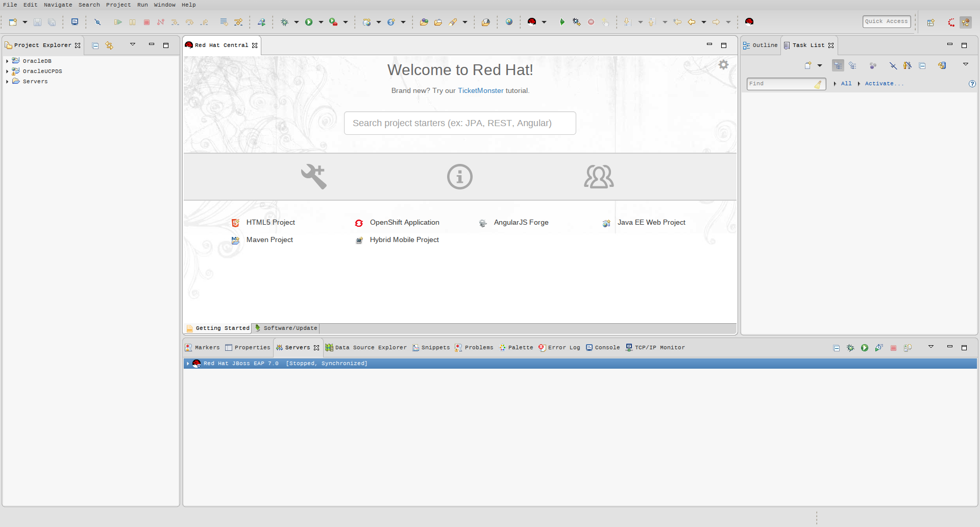980x527 pixels.
Task: Click the green Run launch button
Action: [309, 22]
